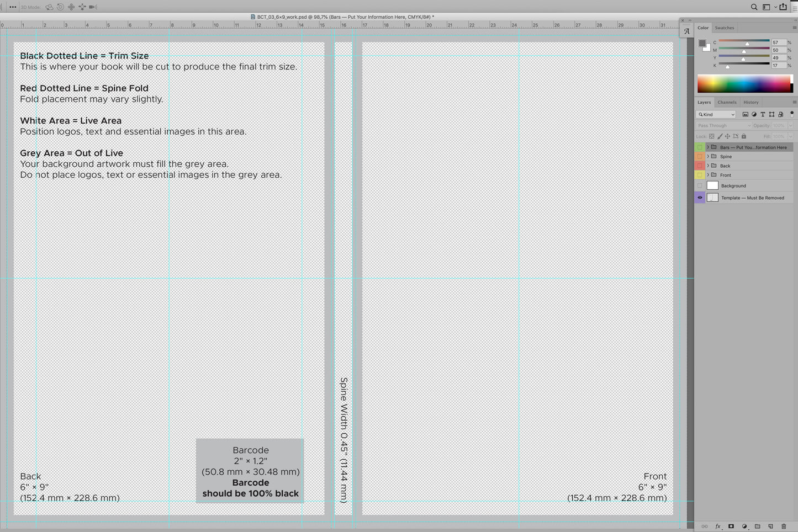Viewport: 798px width, 532px height.
Task: Create a new group in Layers panel
Action: click(x=758, y=526)
